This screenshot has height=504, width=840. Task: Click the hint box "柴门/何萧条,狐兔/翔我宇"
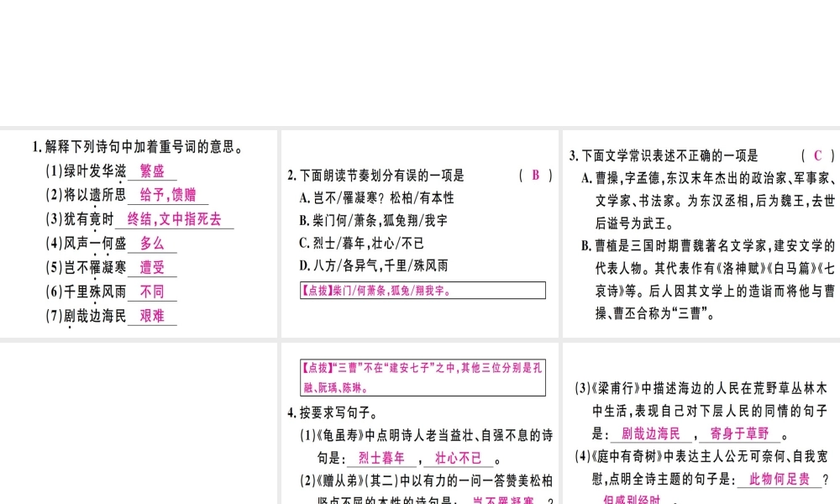point(423,291)
